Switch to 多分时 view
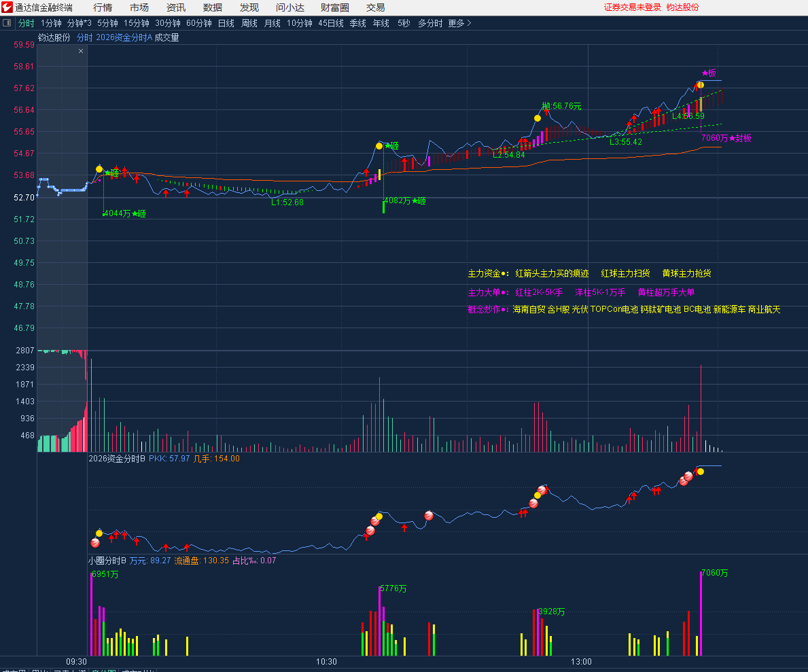This screenshot has width=808, height=672. point(429,23)
